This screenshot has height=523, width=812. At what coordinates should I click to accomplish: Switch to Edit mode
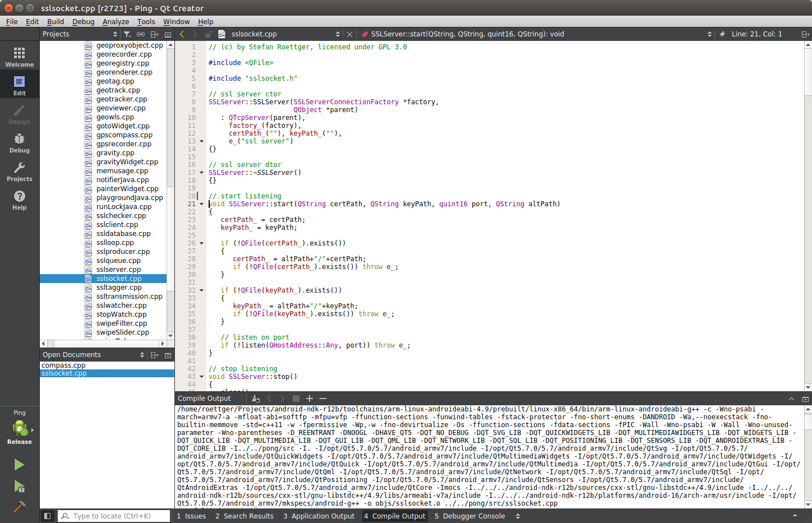pyautogui.click(x=20, y=86)
